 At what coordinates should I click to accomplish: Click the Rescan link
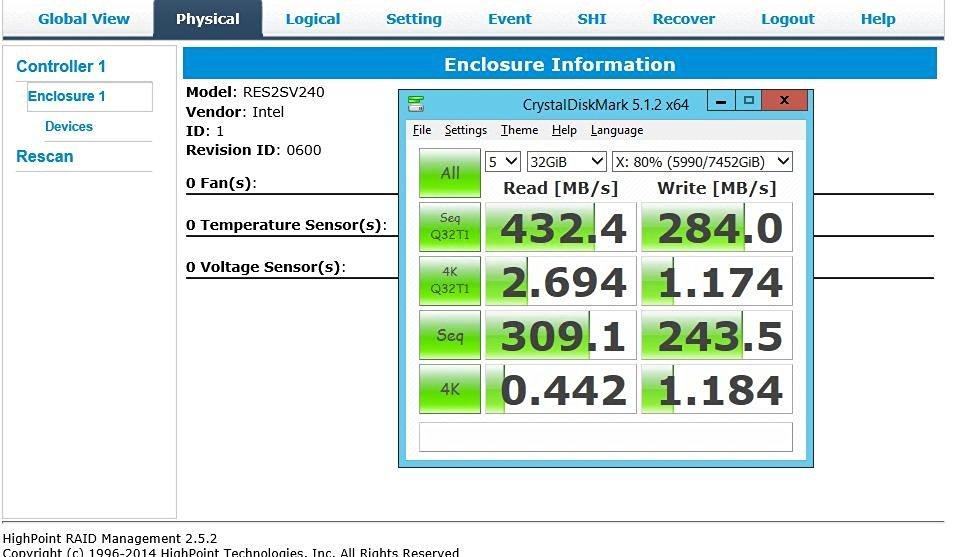click(45, 157)
